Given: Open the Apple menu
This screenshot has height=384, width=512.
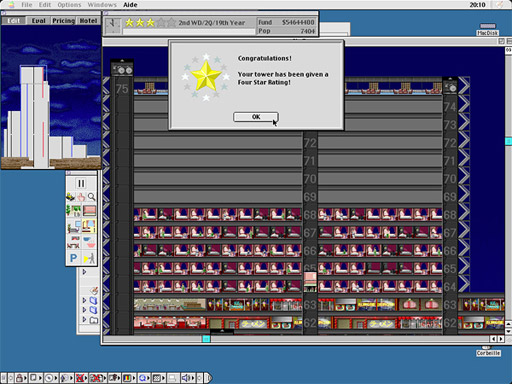Looking at the screenshot, I should (11, 5).
